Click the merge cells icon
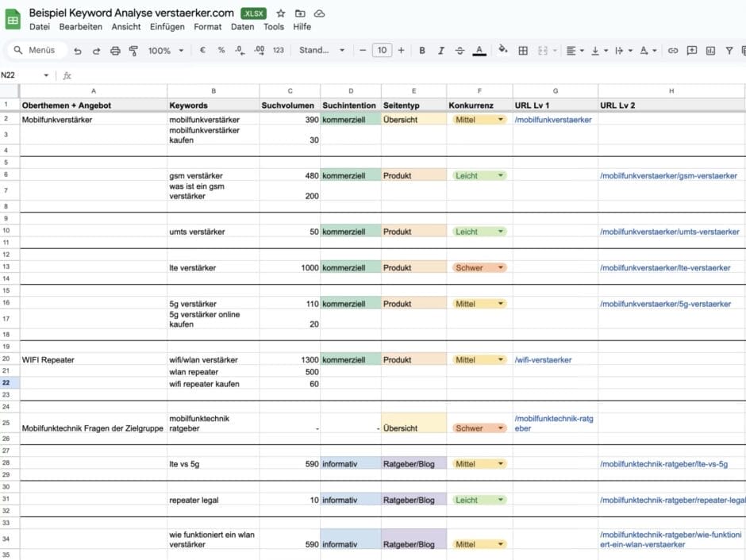This screenshot has height=560, width=746. (542, 51)
